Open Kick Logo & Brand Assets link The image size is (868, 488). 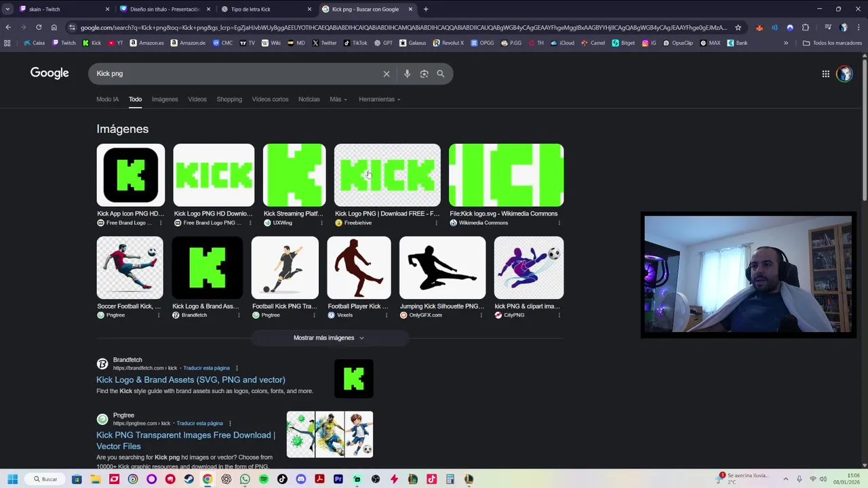click(191, 380)
